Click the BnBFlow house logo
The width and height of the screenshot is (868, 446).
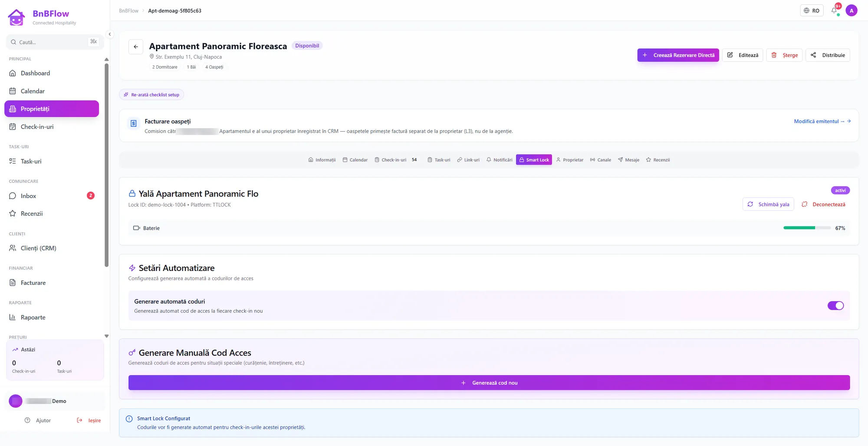point(16,17)
